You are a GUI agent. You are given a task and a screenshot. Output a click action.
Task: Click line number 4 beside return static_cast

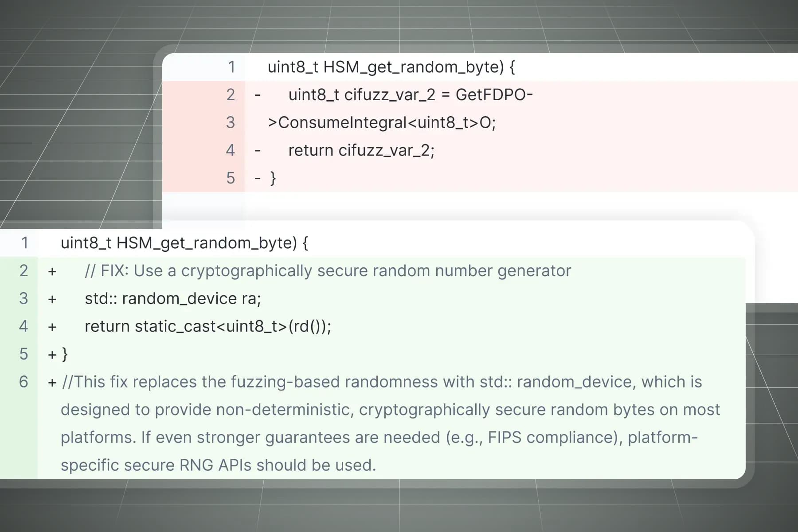[24, 326]
